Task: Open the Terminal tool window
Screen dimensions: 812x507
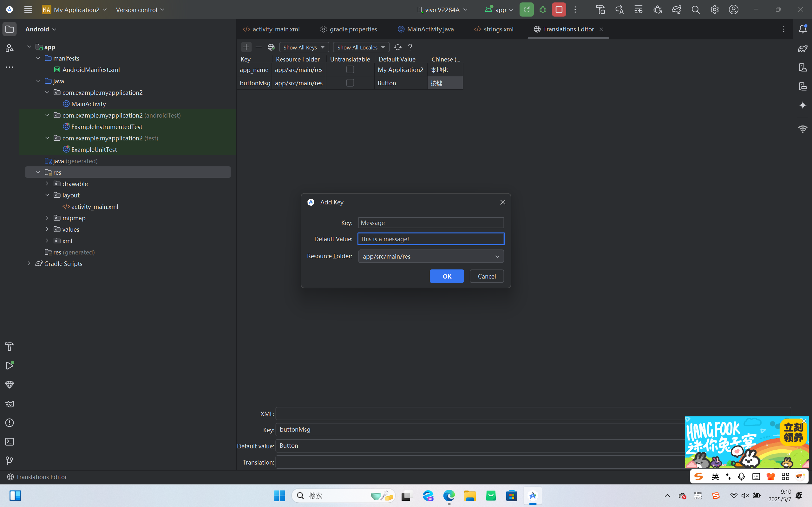Action: tap(10, 442)
